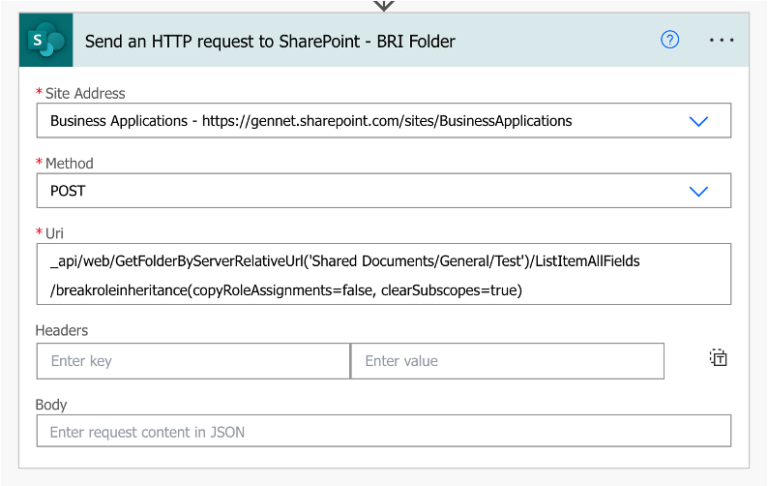The height and width of the screenshot is (486, 768).
Task: Click the 'Method' label
Action: (69, 163)
